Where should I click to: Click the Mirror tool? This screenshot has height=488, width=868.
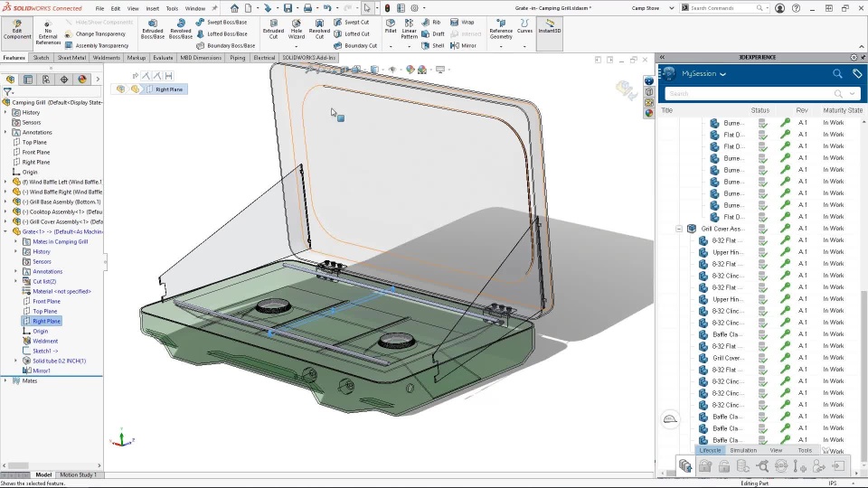(x=463, y=45)
